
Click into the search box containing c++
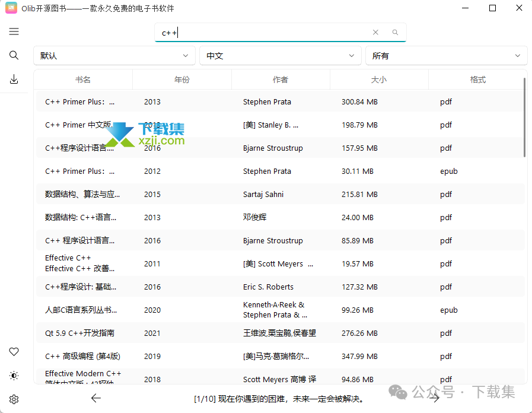[261, 33]
